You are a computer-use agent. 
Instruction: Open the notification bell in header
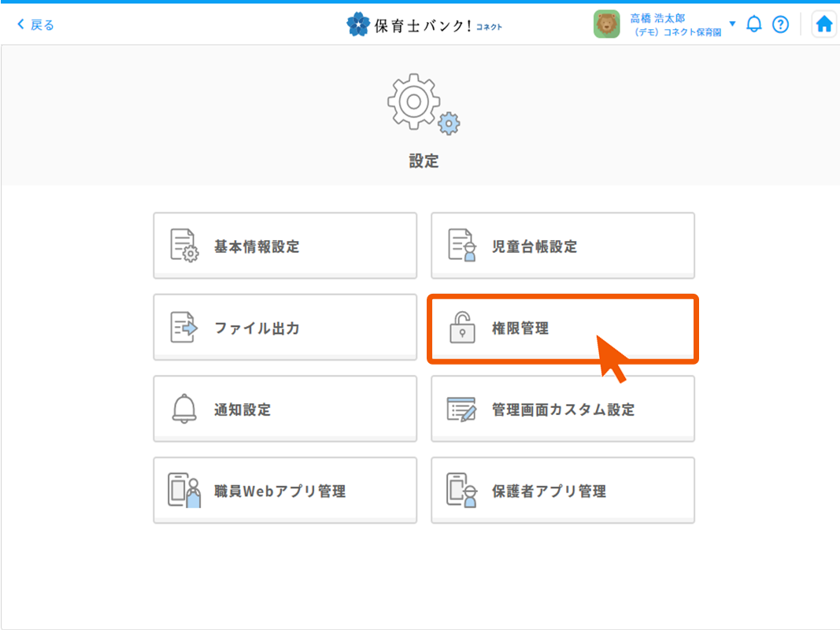click(x=754, y=24)
